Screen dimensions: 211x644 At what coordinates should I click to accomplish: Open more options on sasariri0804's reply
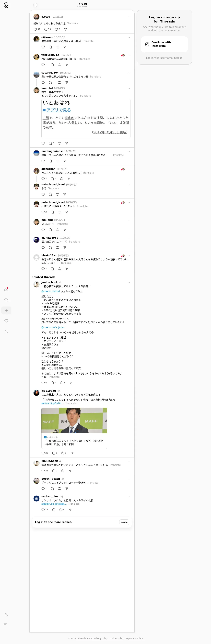129,73
